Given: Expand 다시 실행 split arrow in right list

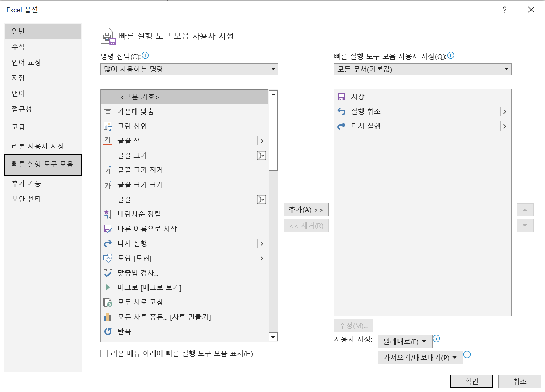Looking at the screenshot, I should 504,126.
